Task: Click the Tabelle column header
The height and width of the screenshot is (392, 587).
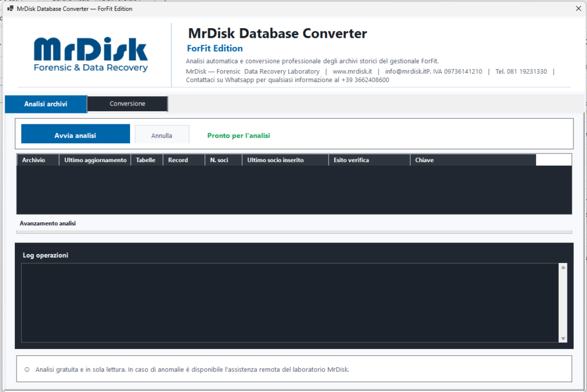Action: (147, 160)
